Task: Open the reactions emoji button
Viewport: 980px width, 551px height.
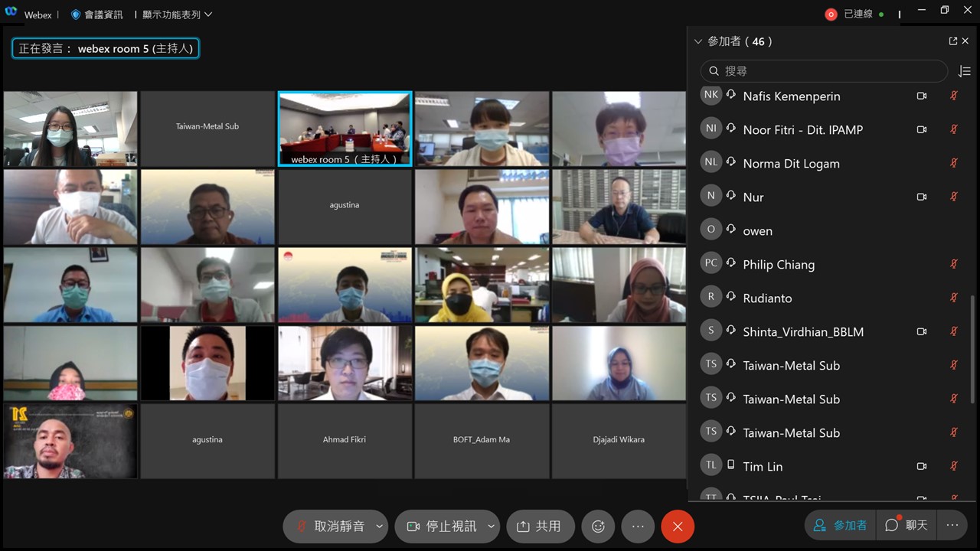Action: pos(598,527)
